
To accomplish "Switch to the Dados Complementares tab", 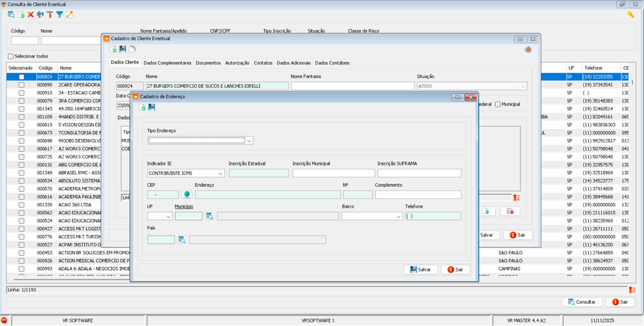I will pyautogui.click(x=167, y=63).
